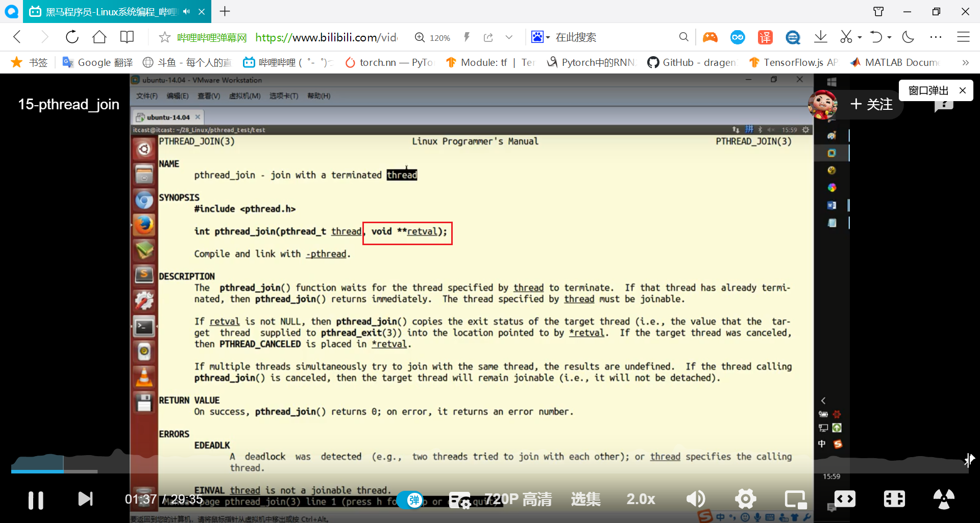980x523 pixels.
Task: Open VMware 查看(V) menu
Action: coord(209,96)
